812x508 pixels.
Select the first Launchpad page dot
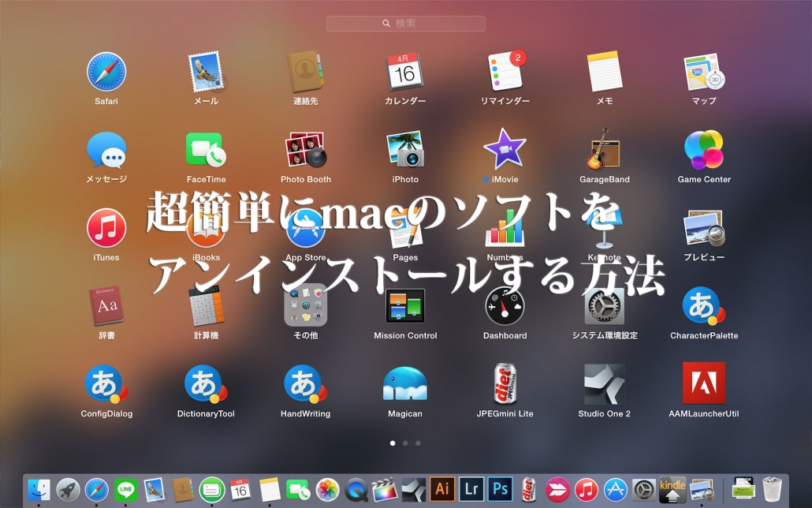tap(393, 443)
